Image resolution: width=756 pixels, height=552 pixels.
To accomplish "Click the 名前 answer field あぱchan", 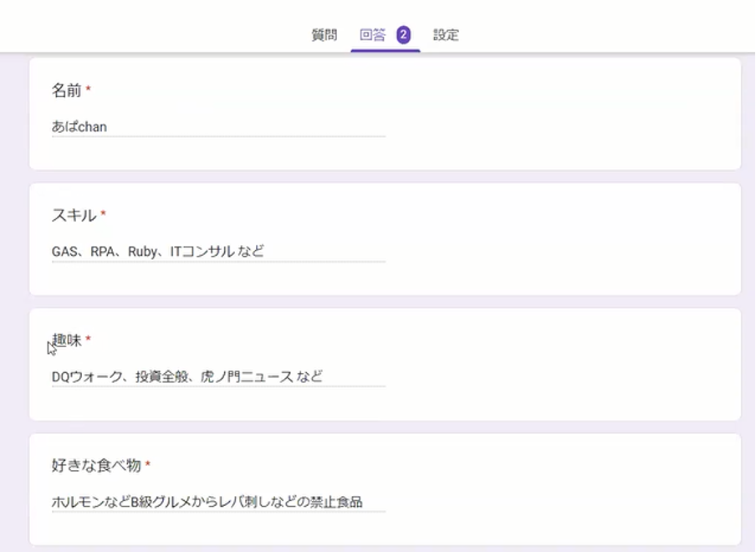I will (218, 127).
